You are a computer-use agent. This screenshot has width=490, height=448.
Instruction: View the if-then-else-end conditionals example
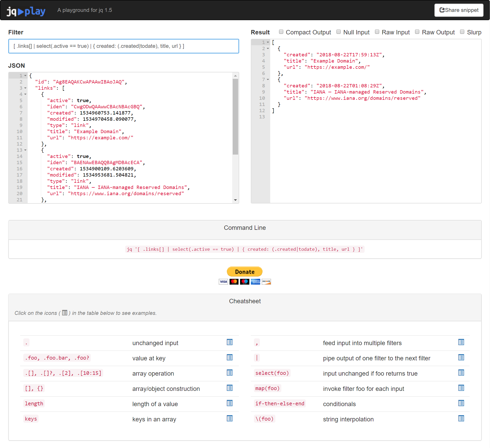[461, 403]
